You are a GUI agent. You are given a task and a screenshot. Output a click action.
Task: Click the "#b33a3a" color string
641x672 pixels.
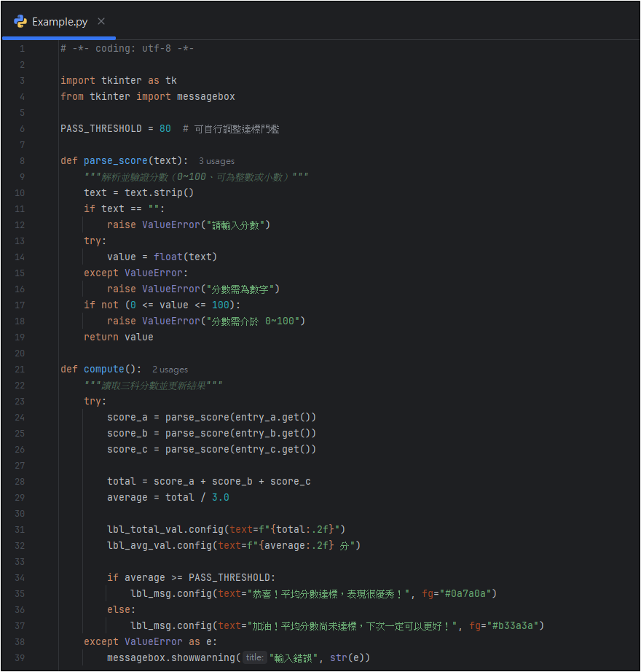coord(516,626)
